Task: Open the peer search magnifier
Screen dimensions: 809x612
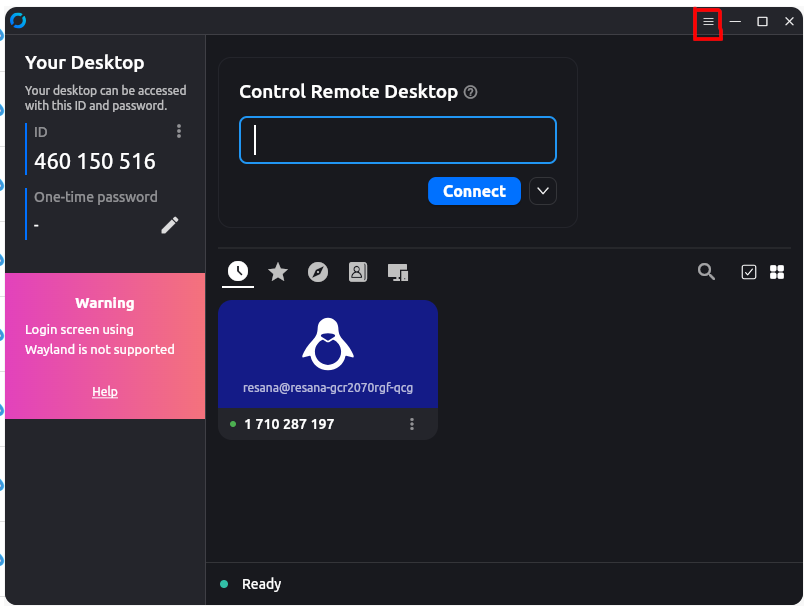Action: (706, 272)
